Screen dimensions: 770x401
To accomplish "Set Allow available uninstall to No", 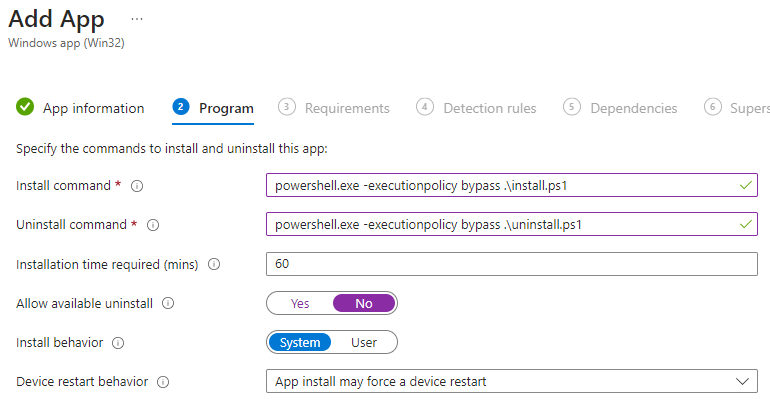I will tap(364, 303).
